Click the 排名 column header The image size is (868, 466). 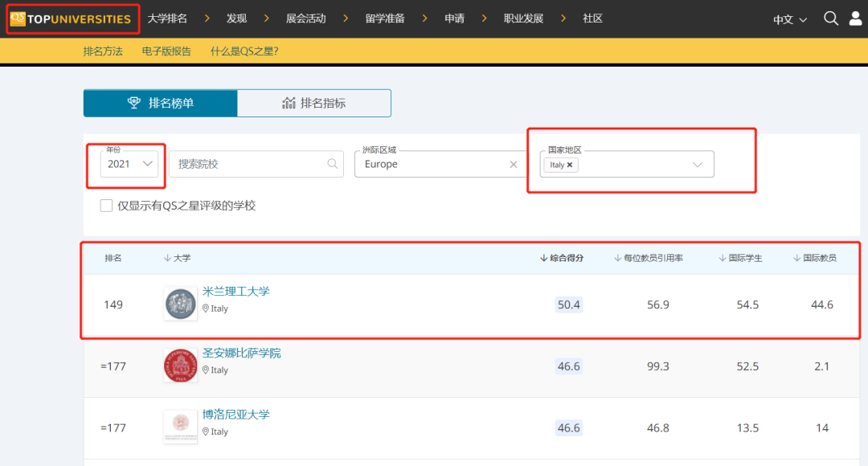click(113, 258)
